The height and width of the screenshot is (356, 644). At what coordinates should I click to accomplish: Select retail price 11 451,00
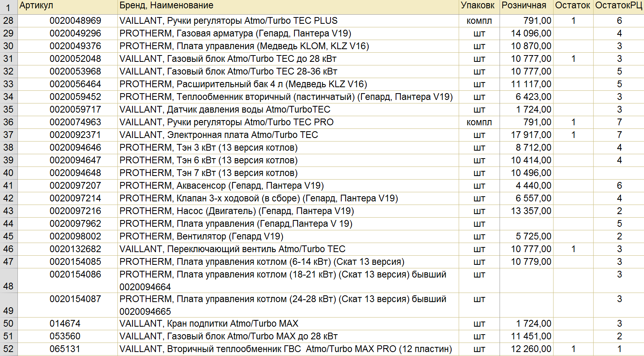point(526,336)
